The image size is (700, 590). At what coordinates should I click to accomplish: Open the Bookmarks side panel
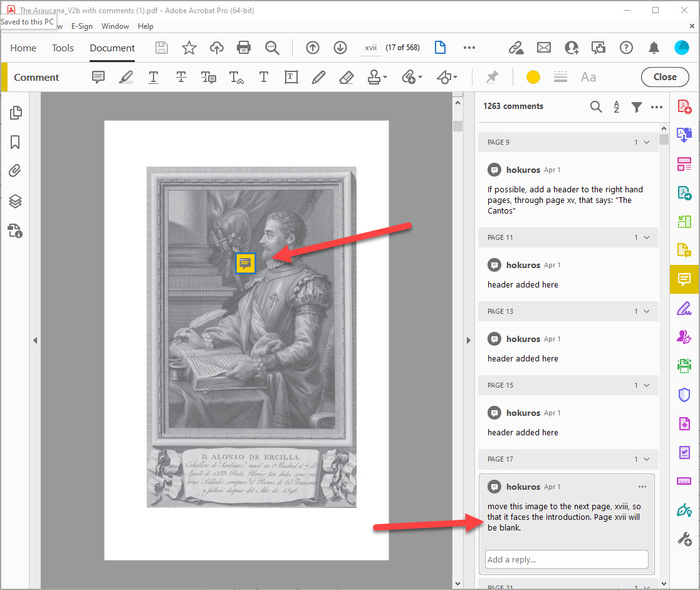pyautogui.click(x=16, y=142)
